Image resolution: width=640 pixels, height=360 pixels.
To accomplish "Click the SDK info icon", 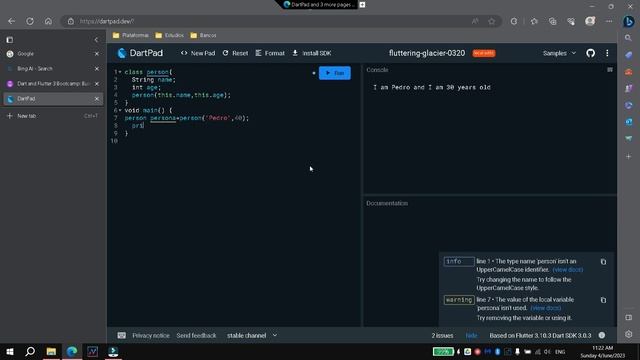I will click(602, 336).
